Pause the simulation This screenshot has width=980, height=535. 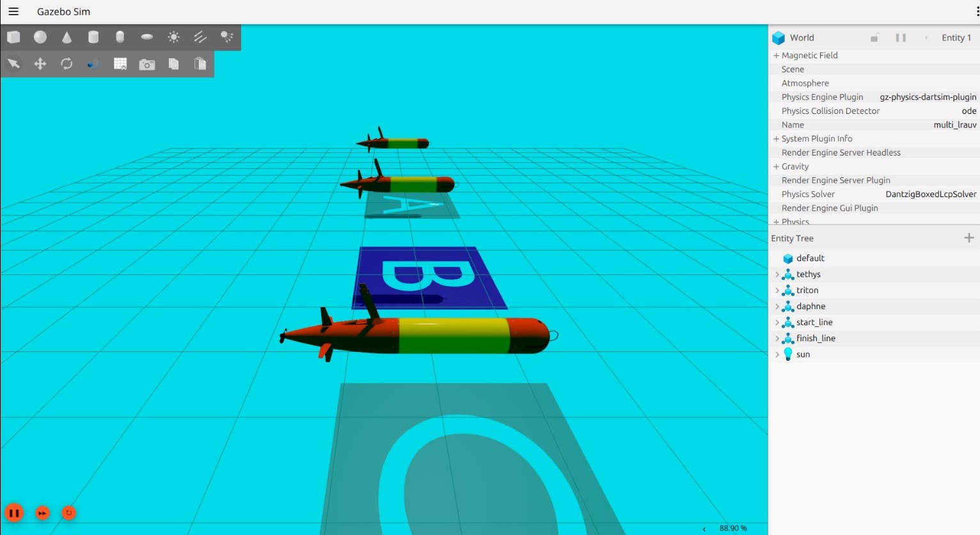pyautogui.click(x=14, y=513)
